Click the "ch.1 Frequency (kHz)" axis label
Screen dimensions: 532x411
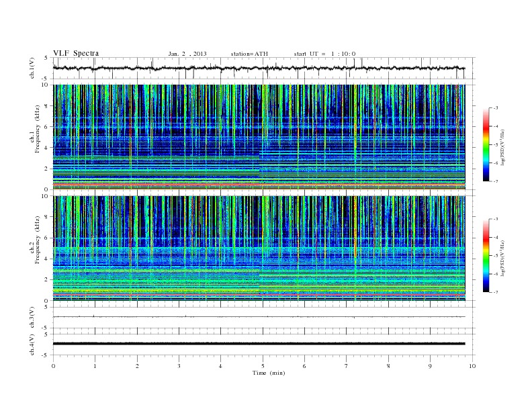pyautogui.click(x=35, y=129)
